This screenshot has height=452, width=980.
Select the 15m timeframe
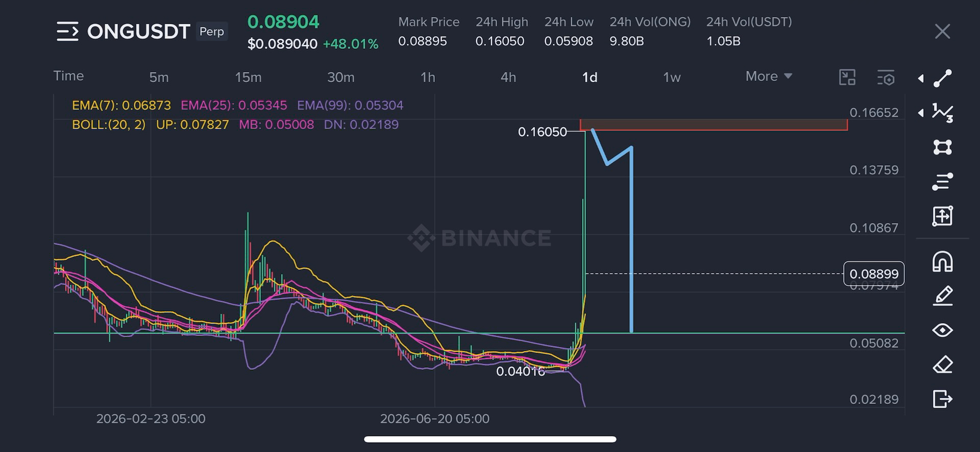pyautogui.click(x=248, y=78)
